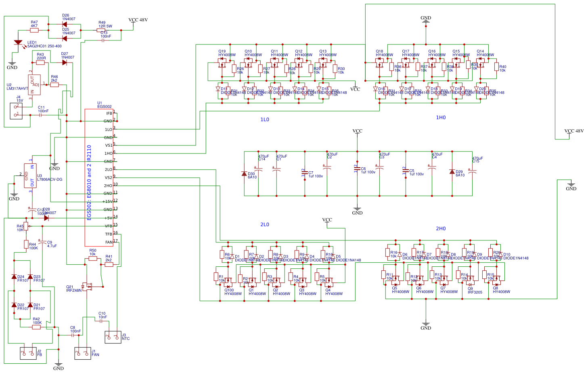Image resolution: width=588 pixels, height=375 pixels.
Task: Select diode D23 FR107
Action: click(30, 277)
